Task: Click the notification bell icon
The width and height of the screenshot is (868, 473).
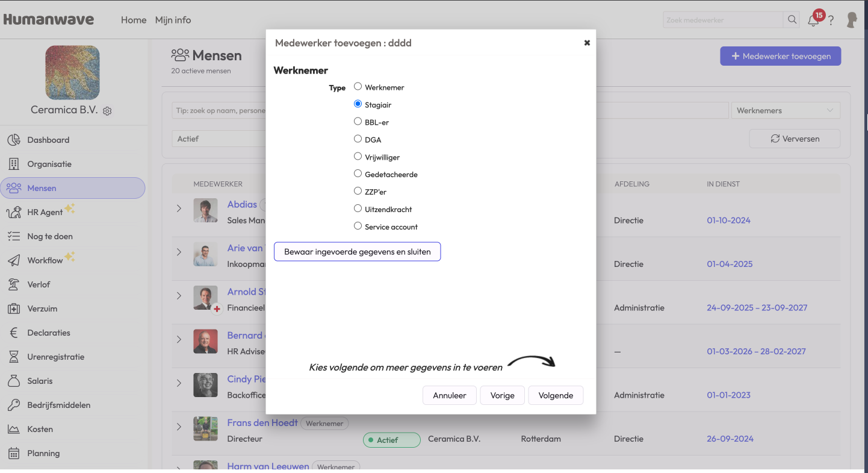Action: 813,20
